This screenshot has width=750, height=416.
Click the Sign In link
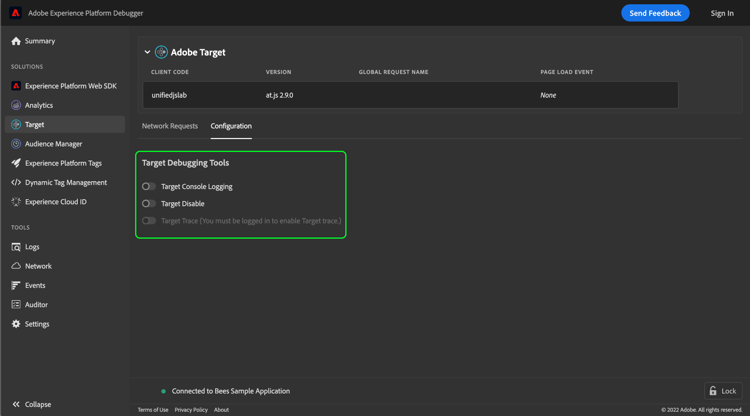(722, 13)
